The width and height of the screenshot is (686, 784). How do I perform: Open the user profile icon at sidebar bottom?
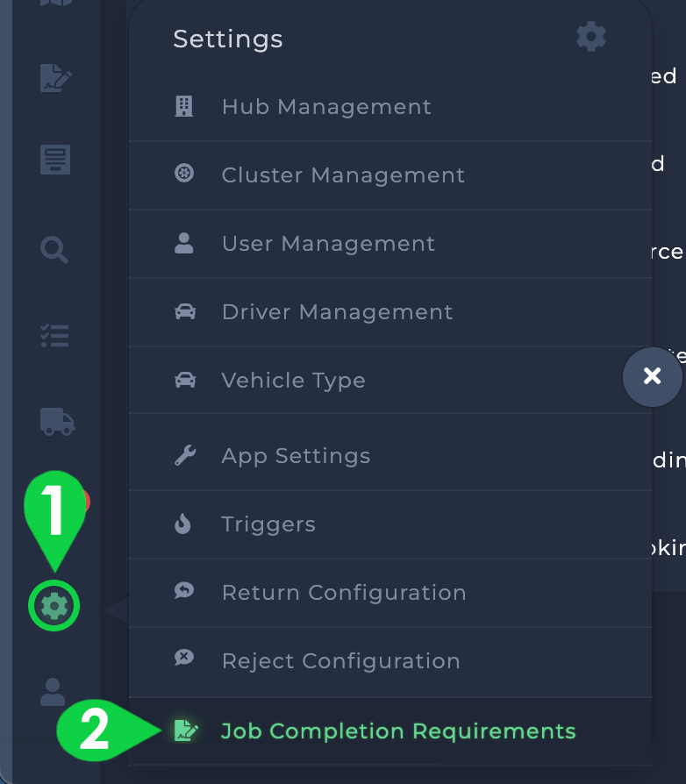coord(52,693)
